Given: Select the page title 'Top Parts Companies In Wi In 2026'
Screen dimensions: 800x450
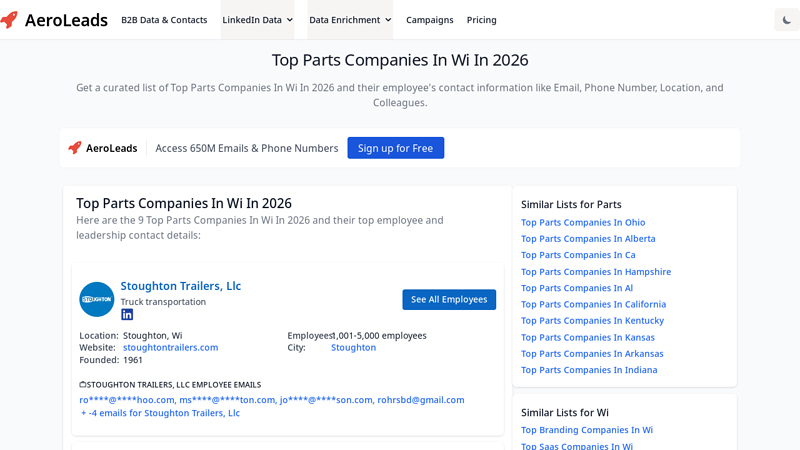Looking at the screenshot, I should tap(400, 60).
